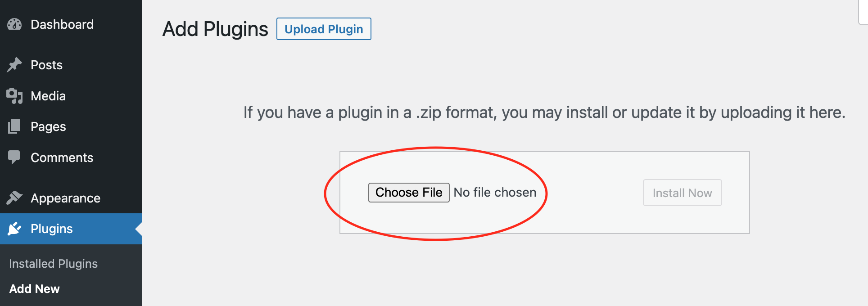Click the Upload Plugin button
This screenshot has height=306, width=868.
click(323, 29)
